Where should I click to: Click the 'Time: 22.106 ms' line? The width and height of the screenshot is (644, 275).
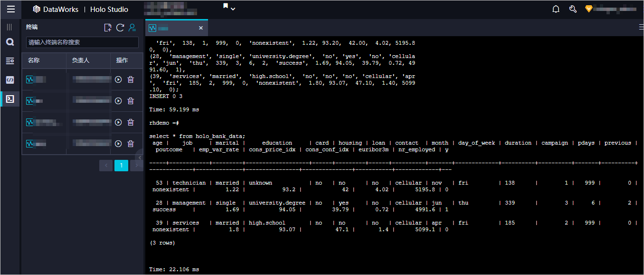pyautogui.click(x=174, y=269)
